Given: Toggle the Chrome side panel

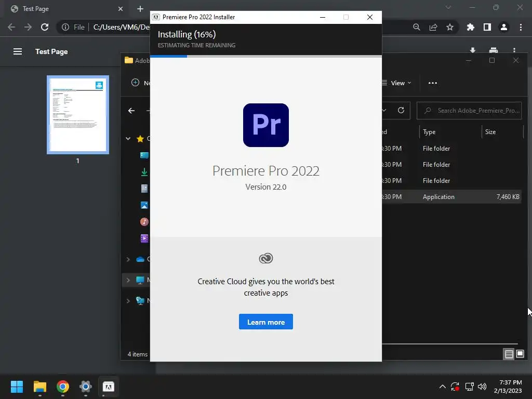Looking at the screenshot, I should [487, 27].
